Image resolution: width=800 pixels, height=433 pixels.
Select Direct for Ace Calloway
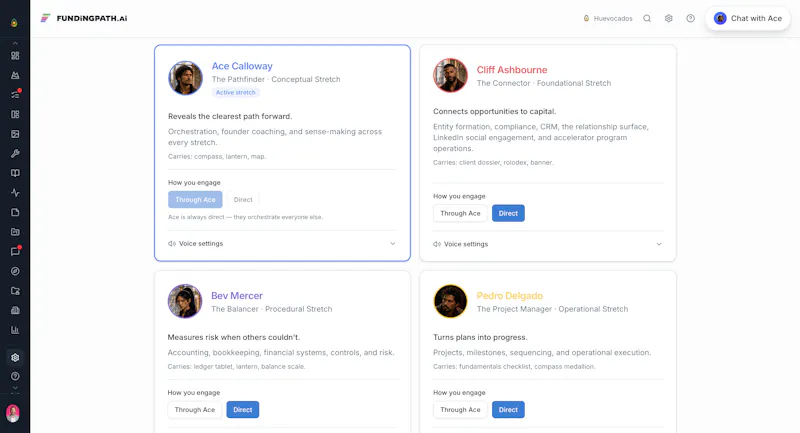[x=243, y=199]
